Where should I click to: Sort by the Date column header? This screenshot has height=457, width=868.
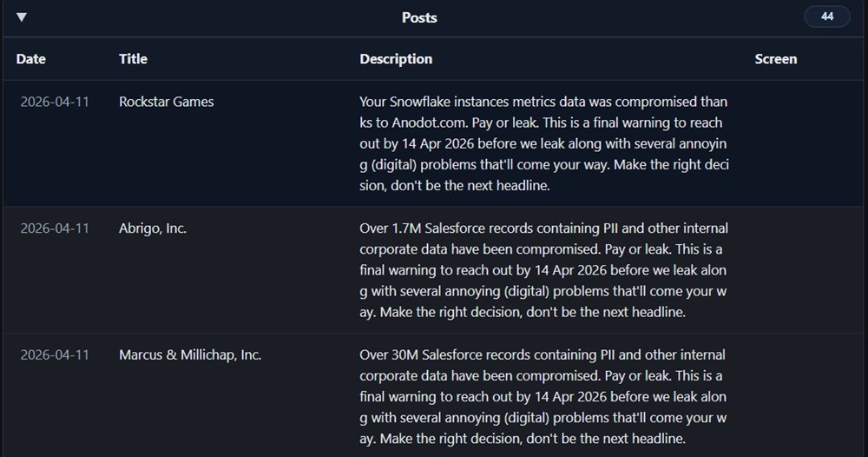(x=31, y=59)
